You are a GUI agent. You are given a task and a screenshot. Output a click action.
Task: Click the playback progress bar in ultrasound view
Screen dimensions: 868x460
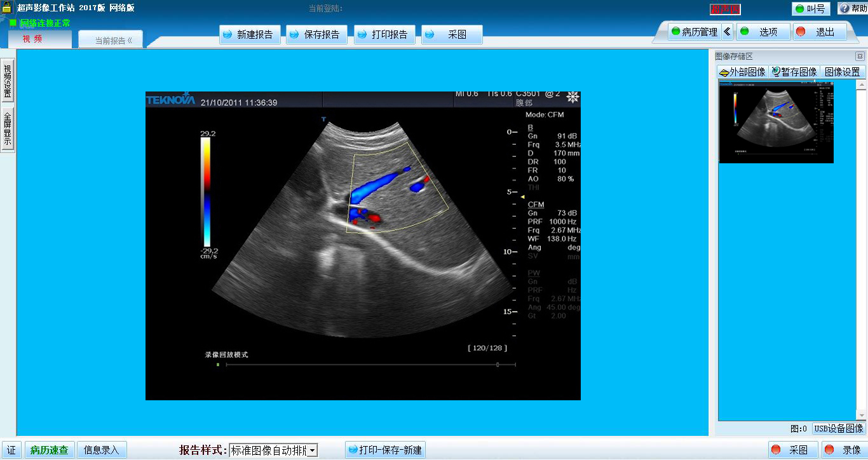click(x=370, y=365)
